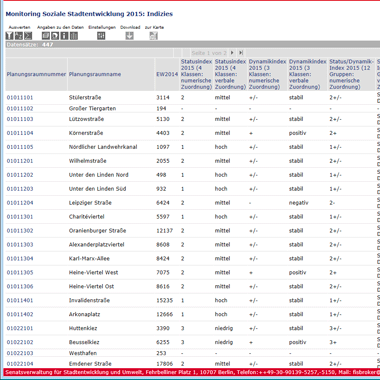Click the sort icon under Auswerten
This screenshot has width=380, height=380.
(19, 36)
